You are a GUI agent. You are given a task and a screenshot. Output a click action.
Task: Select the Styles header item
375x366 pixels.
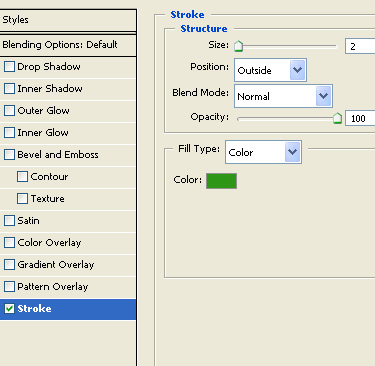pos(68,20)
